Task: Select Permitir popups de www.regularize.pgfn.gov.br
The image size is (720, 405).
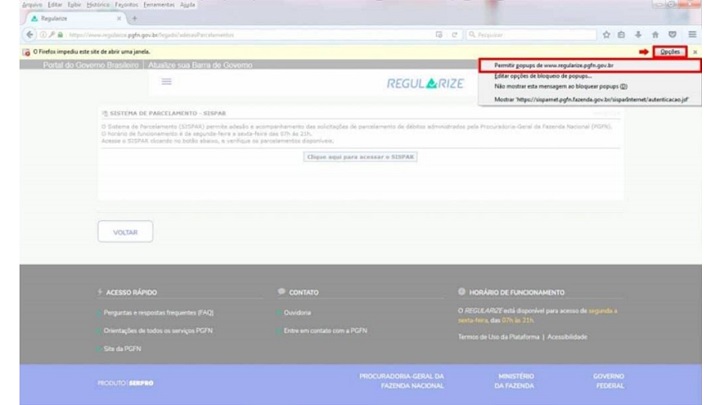Action: [553, 65]
